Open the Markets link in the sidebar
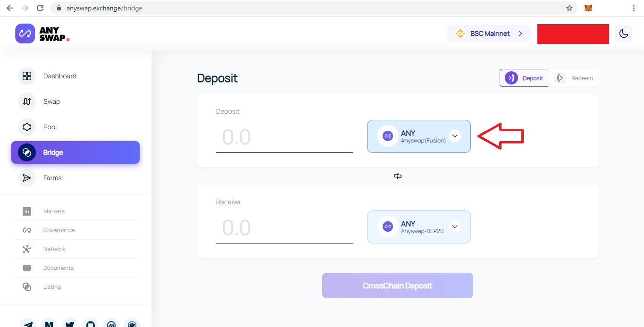 click(x=54, y=211)
